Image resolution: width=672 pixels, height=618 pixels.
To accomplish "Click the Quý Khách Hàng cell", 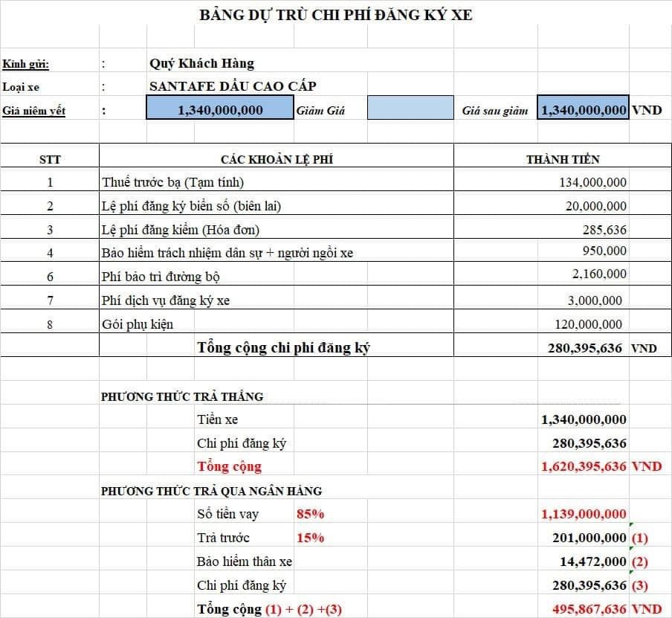I will (201, 63).
